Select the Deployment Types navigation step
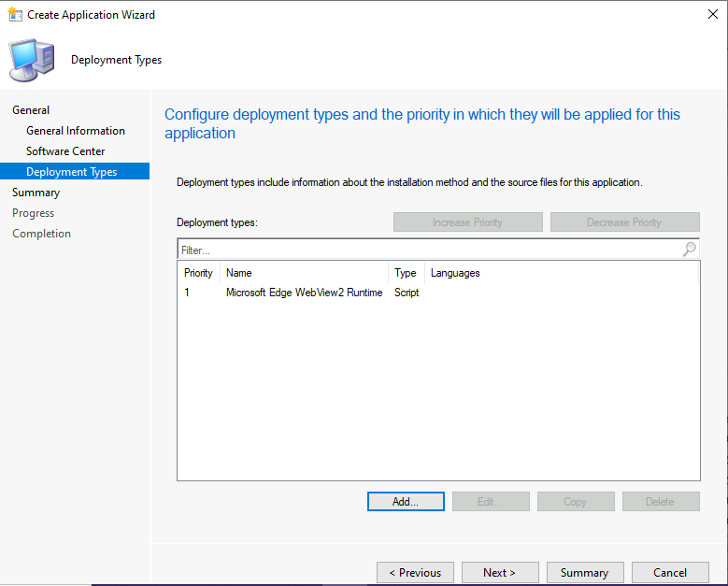 click(75, 171)
